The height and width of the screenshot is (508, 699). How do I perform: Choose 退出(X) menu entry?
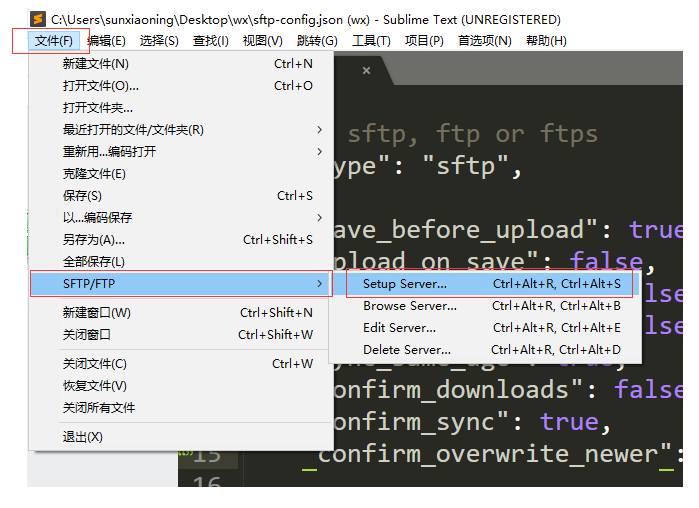[181, 437]
